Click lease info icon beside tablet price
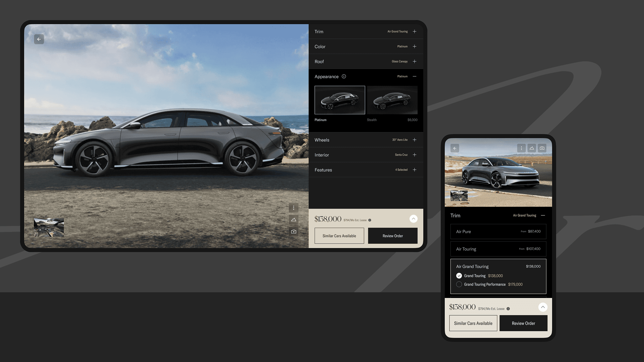Screen dimensions: 644x362 [370, 220]
